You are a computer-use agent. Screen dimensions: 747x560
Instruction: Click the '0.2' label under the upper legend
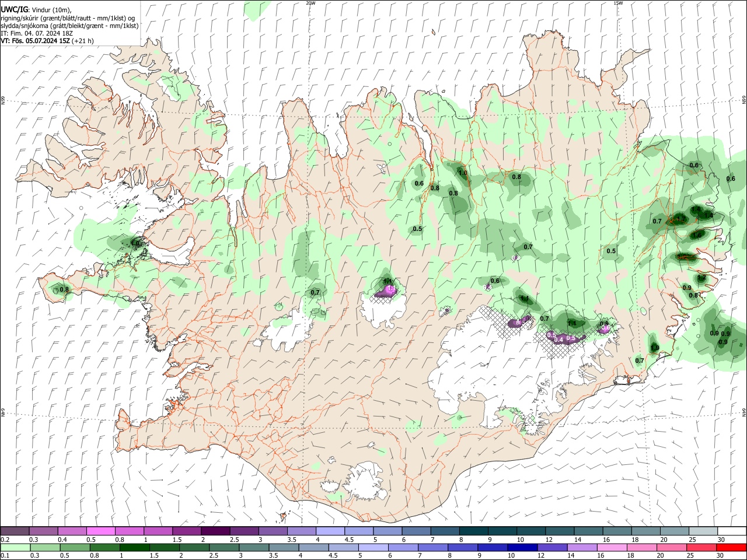(5, 540)
